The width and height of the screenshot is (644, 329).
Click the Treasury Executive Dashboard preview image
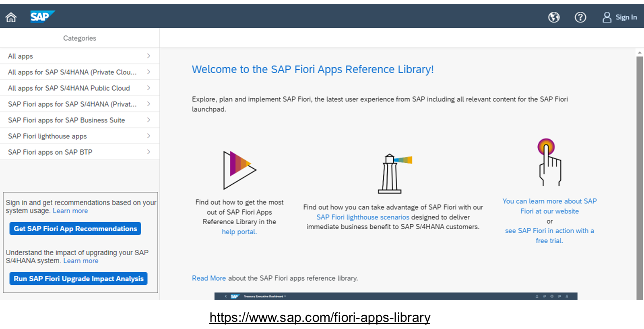(396, 296)
